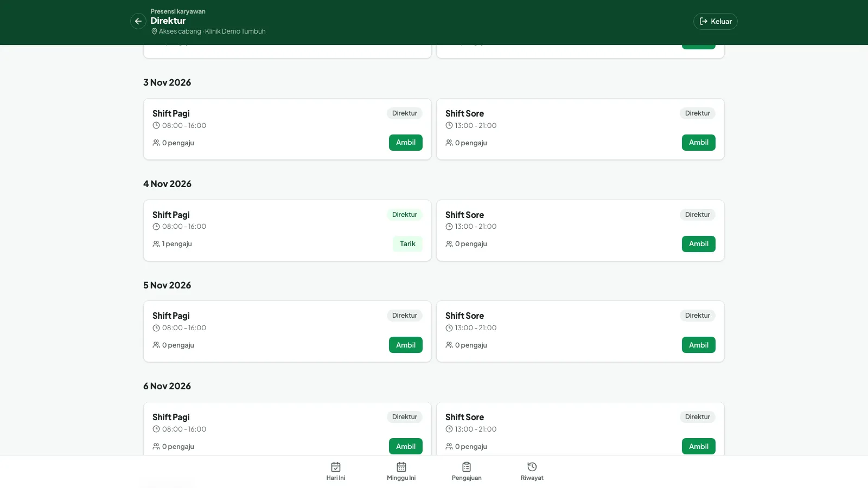Click the '1 pengaju' applicant count
The image size is (868, 488).
pyautogui.click(x=177, y=244)
